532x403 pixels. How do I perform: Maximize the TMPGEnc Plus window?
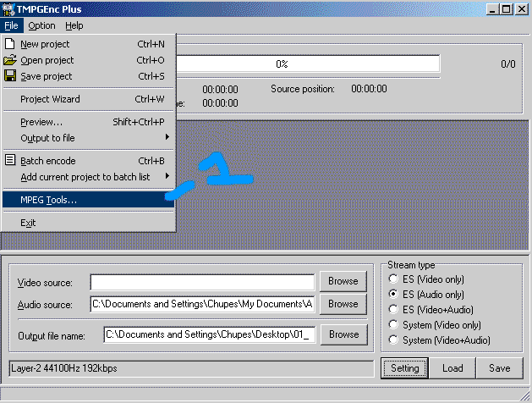coord(506,9)
